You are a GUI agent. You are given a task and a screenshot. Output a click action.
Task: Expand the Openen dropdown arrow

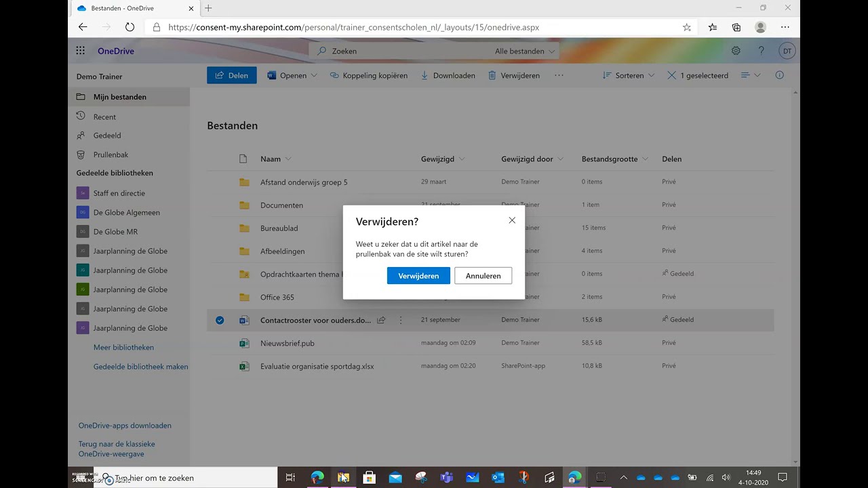(x=314, y=75)
